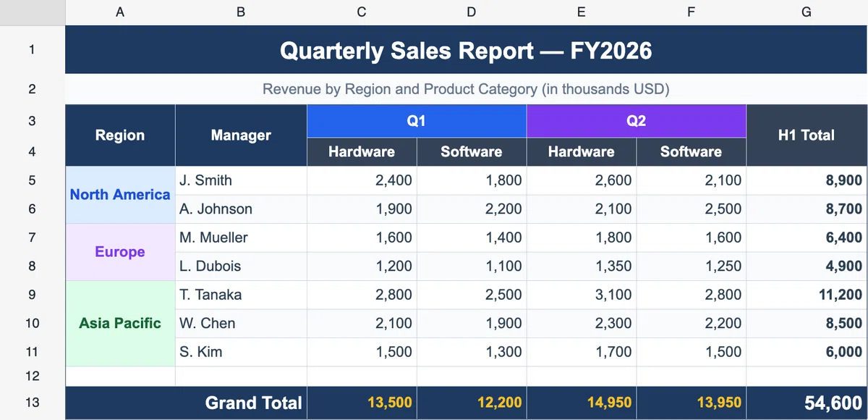Select L. Dubois Q2 Hardware value 1,350
The width and height of the screenshot is (868, 420).
coord(582,266)
